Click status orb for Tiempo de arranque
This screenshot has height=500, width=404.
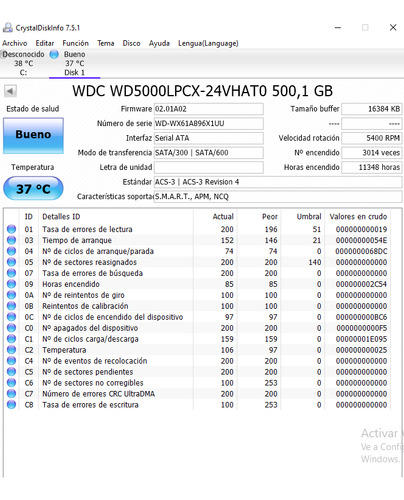tap(11, 240)
